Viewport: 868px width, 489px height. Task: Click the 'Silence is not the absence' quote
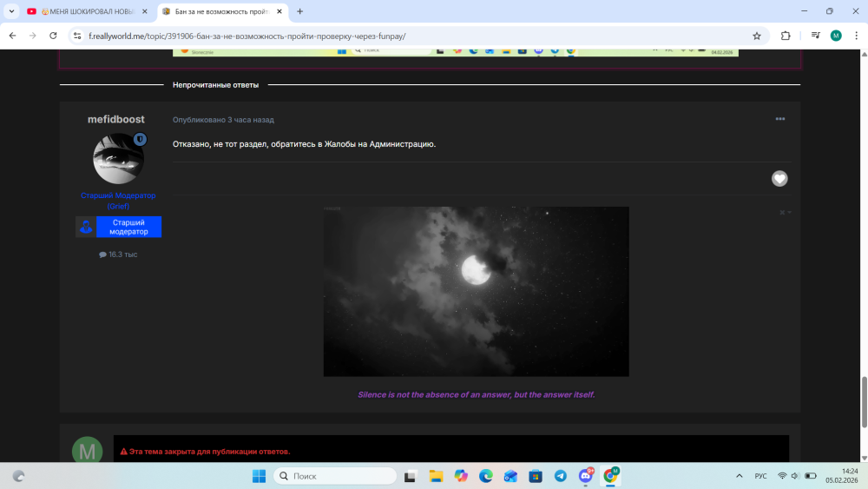pos(476,395)
